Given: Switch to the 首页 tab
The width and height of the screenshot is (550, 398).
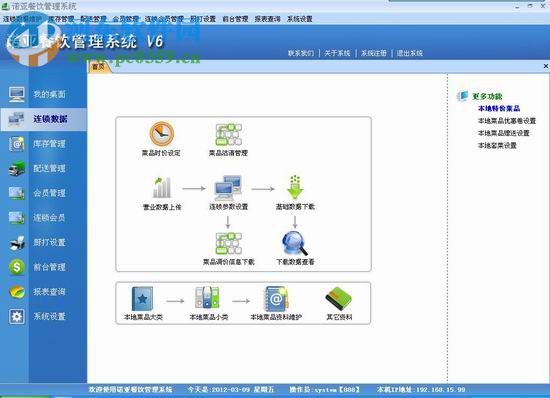Looking at the screenshot, I should 99,67.
